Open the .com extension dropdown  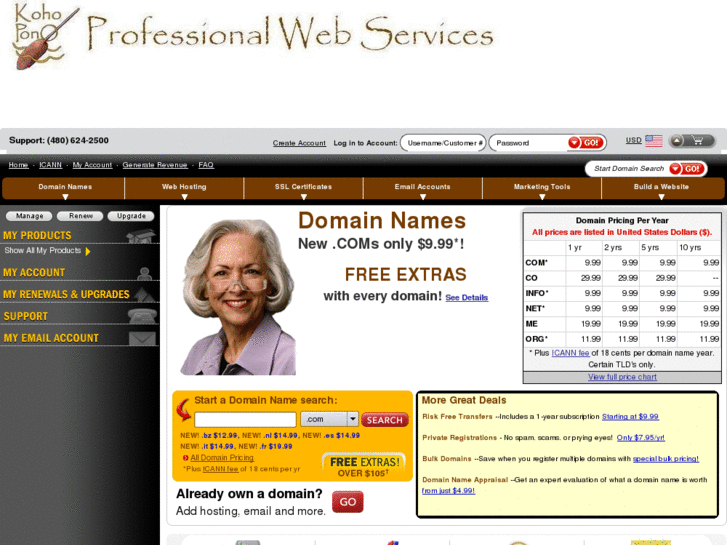329,419
